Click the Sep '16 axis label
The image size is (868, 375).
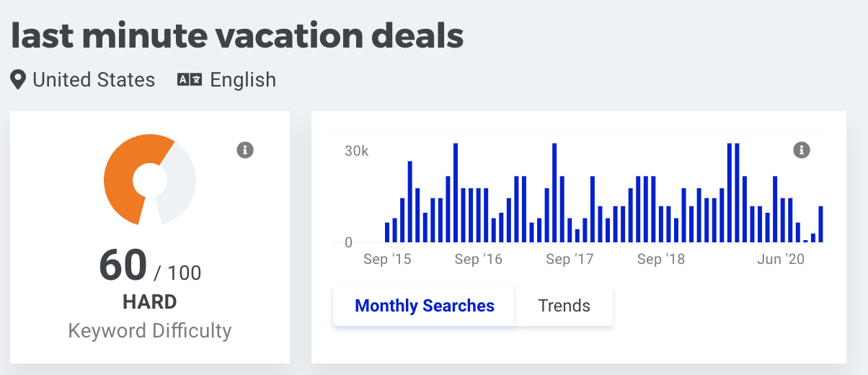point(479,259)
